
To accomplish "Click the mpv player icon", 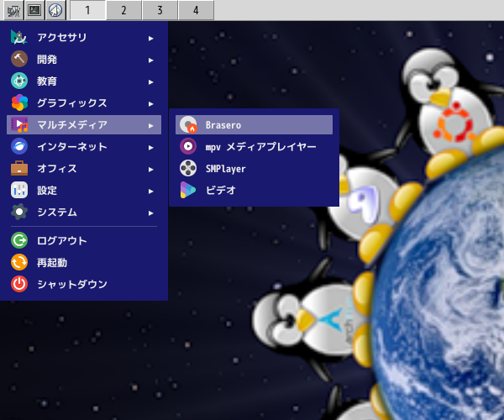I will tap(188, 146).
